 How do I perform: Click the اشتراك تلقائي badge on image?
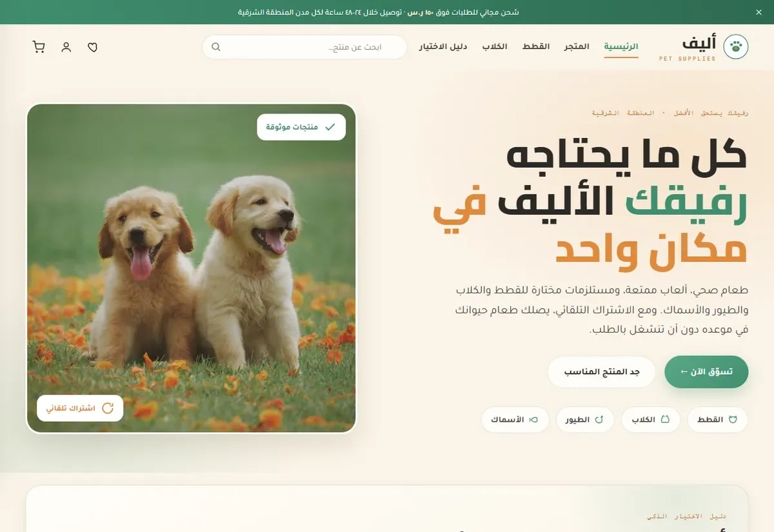tap(80, 408)
